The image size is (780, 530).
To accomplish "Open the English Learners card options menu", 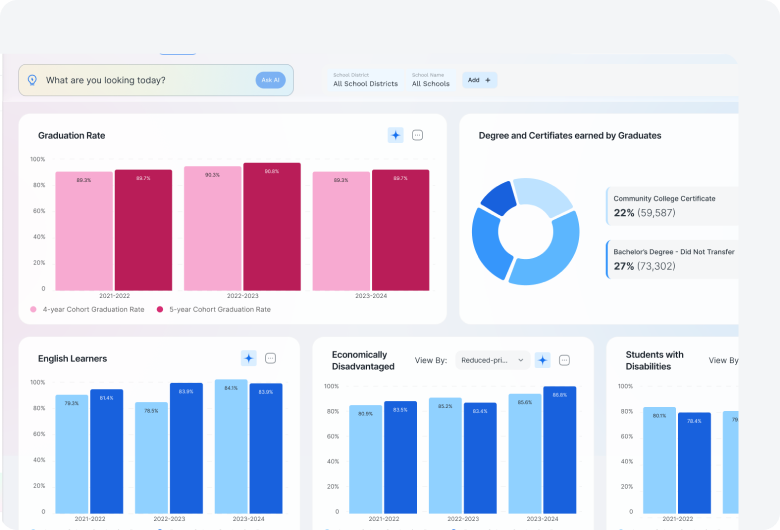I will [x=270, y=358].
